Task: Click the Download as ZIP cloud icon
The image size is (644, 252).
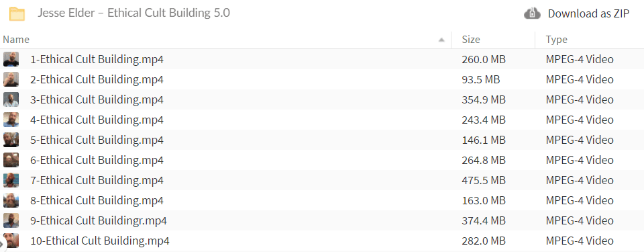Action: click(x=532, y=13)
